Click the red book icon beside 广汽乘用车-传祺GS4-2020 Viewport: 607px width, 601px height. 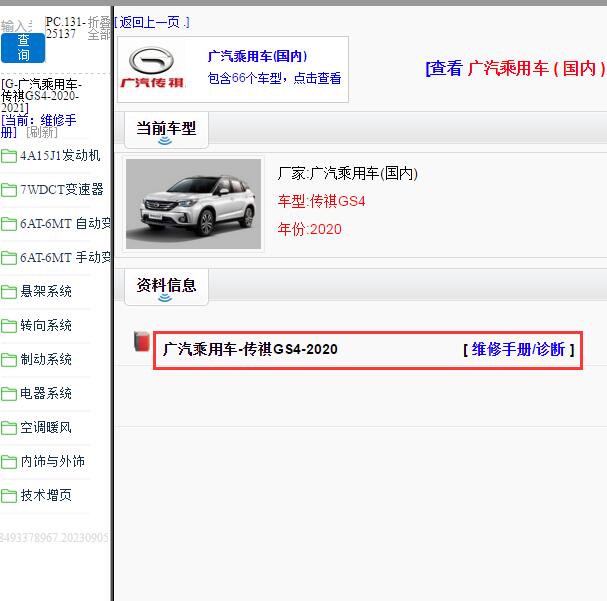pyautogui.click(x=142, y=341)
